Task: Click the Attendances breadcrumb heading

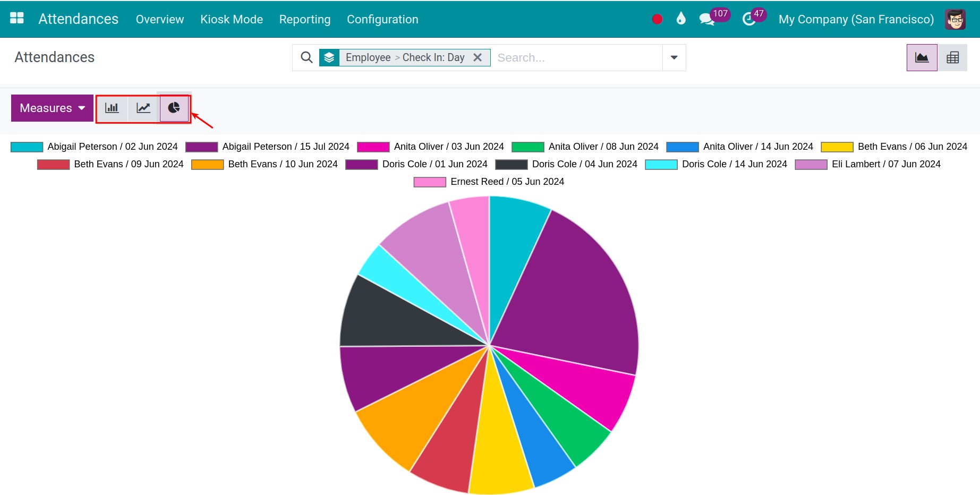Action: tap(55, 57)
